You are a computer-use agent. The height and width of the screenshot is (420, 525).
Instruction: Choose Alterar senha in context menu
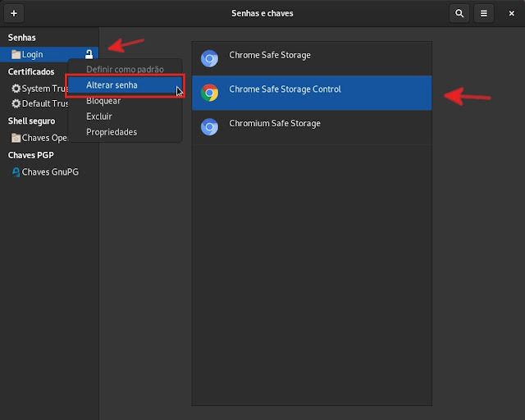click(x=126, y=85)
